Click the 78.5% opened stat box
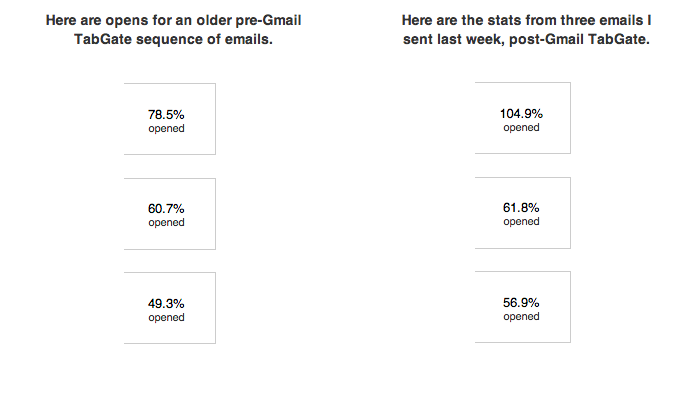Screen dimensions: 695x413 (x=170, y=119)
